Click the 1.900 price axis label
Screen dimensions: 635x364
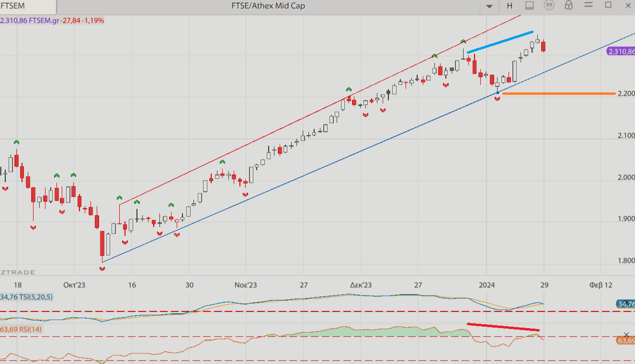pyautogui.click(x=626, y=219)
